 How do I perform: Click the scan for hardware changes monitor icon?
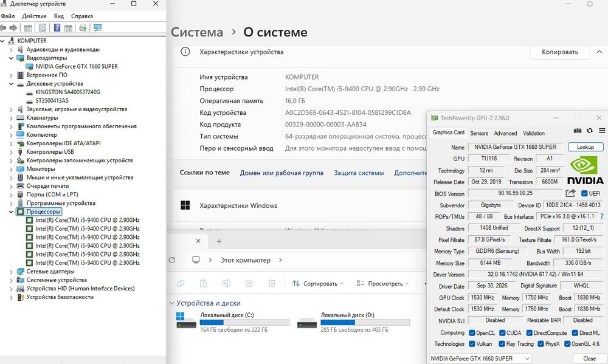click(x=98, y=28)
